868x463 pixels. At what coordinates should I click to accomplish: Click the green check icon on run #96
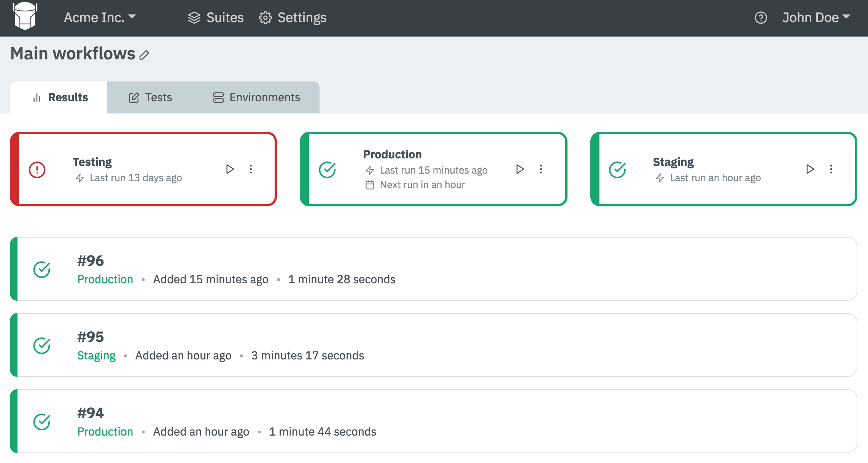42,270
